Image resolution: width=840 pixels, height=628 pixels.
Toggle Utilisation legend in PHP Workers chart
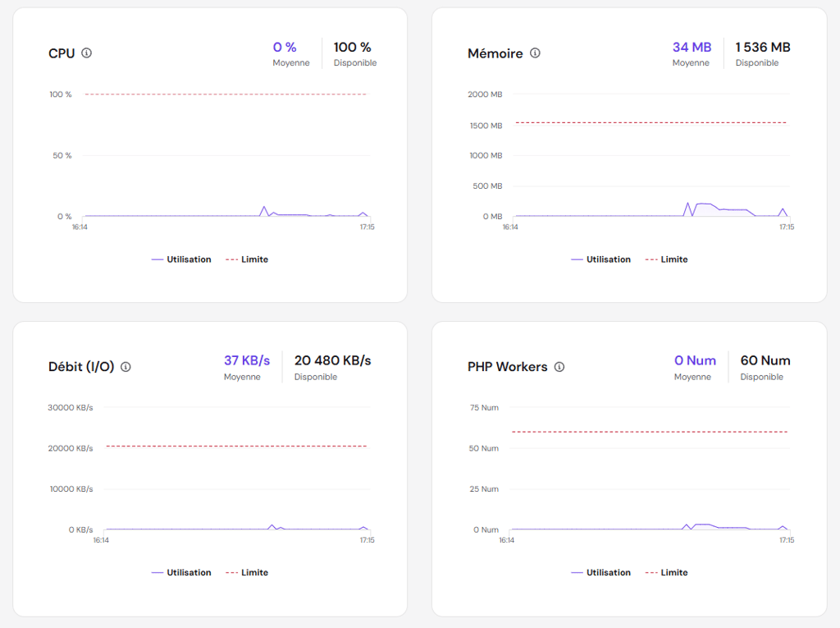601,573
